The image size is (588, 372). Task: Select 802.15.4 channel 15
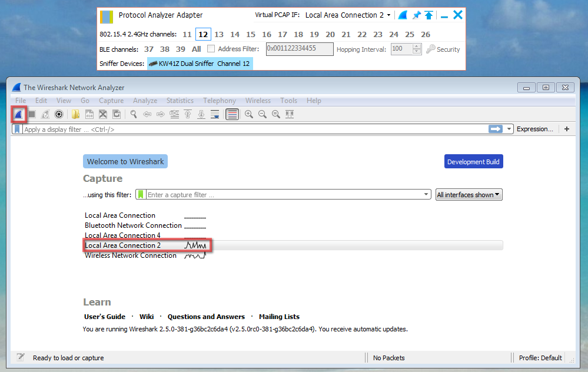point(251,35)
